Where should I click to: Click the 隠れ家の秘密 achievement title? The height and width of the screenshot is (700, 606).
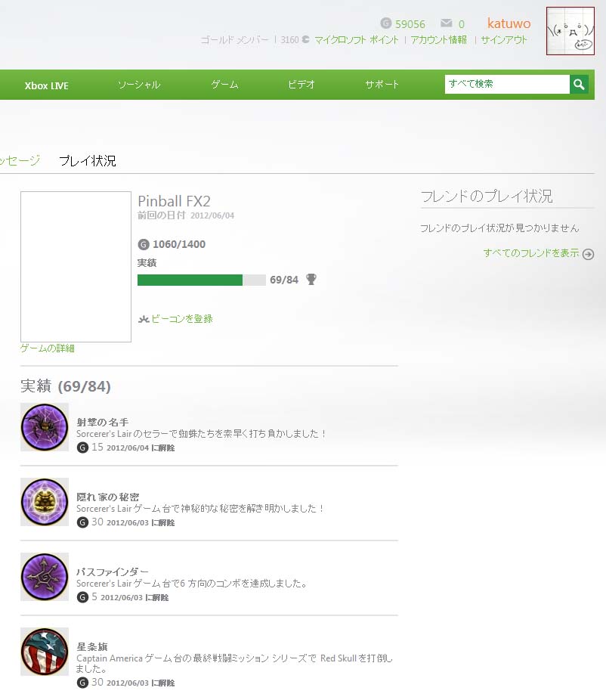tap(108, 497)
